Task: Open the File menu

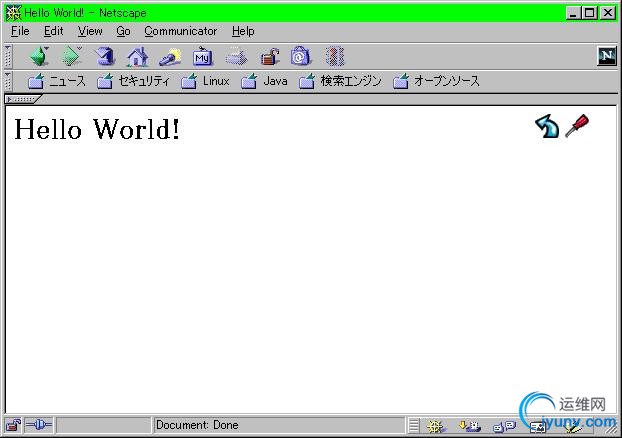Action: 20,31
